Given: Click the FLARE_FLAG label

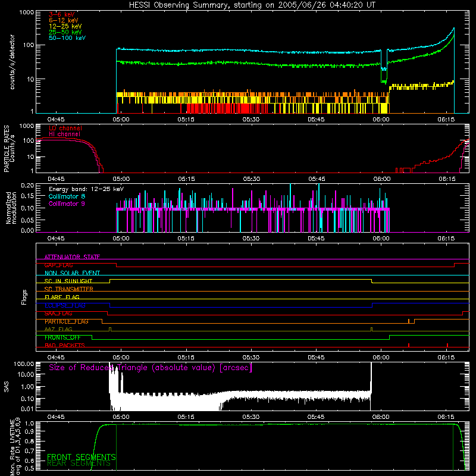Looking at the screenshot, I should (x=62, y=297).
